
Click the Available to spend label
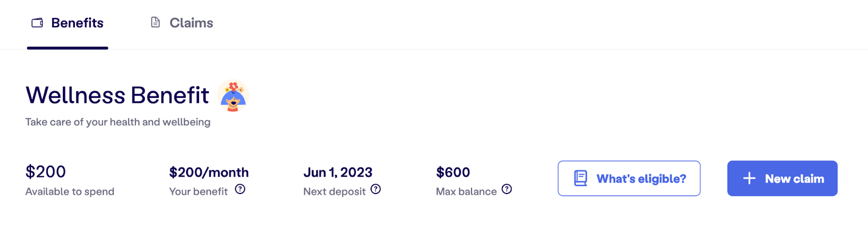[x=70, y=191]
